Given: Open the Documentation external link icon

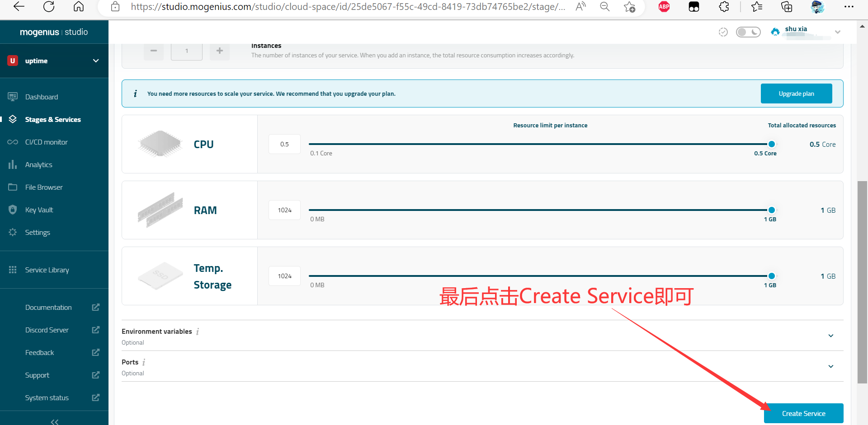Looking at the screenshot, I should pos(95,308).
